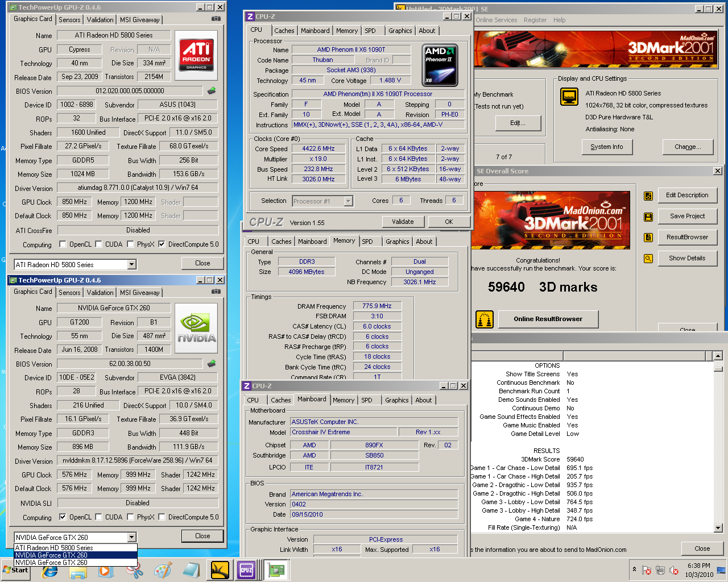Click OK button in CPU-Z
The width and height of the screenshot is (728, 582).
click(449, 222)
